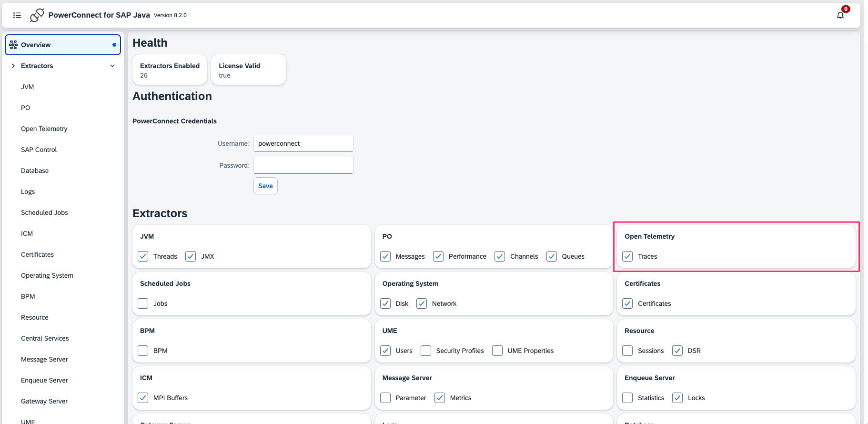The image size is (868, 424).
Task: Focus the Password input field
Action: coord(303,165)
